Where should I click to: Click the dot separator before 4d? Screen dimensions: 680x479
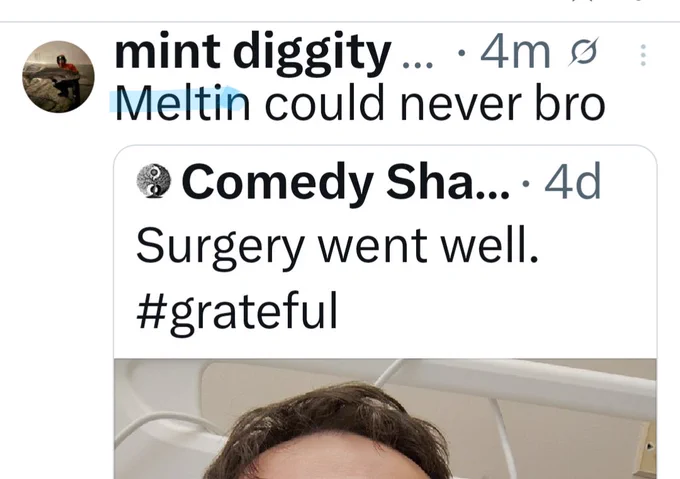pyautogui.click(x=526, y=183)
